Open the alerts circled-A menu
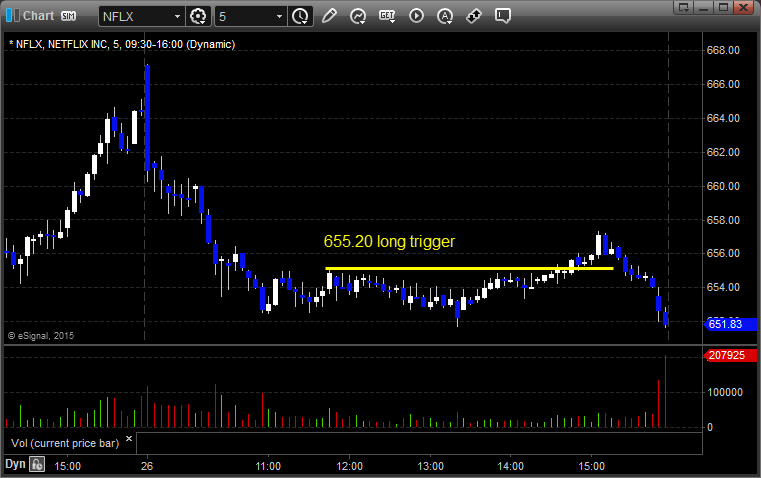Viewport: 761px width, 478px height. click(x=445, y=16)
